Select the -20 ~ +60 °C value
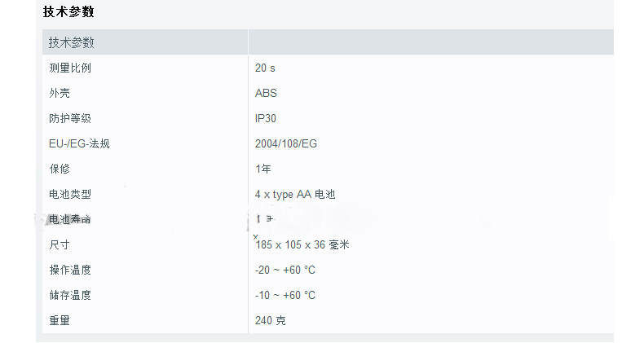Image resolution: width=644 pixels, height=343 pixels. tap(285, 270)
